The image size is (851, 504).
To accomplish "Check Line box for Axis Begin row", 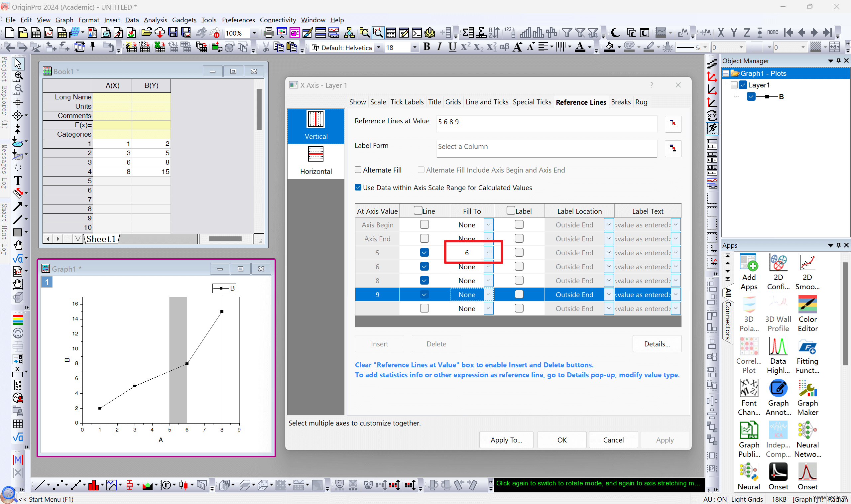I will (424, 224).
